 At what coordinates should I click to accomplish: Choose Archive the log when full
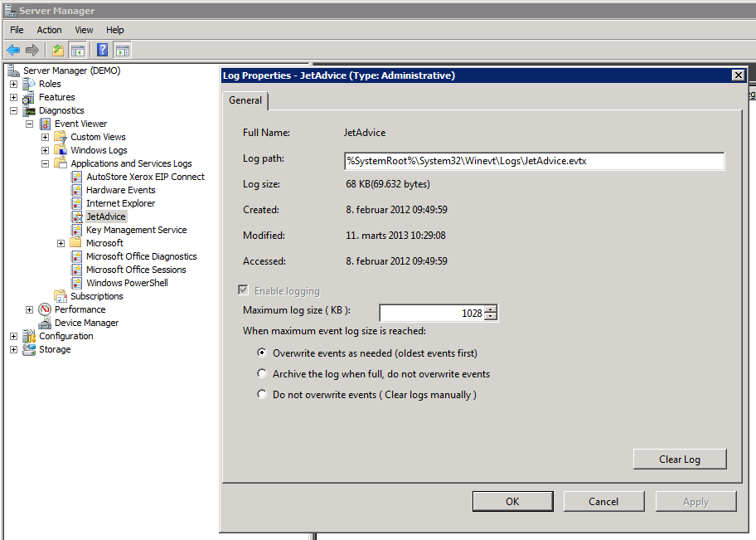coord(262,374)
